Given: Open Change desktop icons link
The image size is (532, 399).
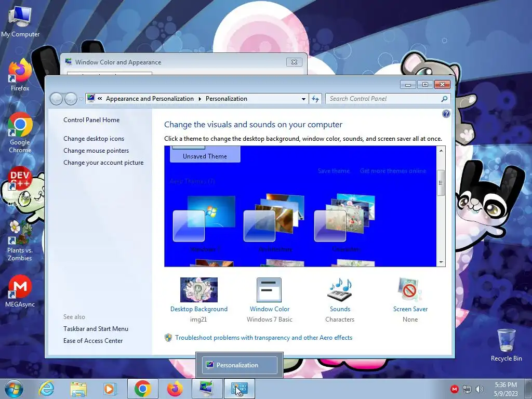Looking at the screenshot, I should [94, 138].
